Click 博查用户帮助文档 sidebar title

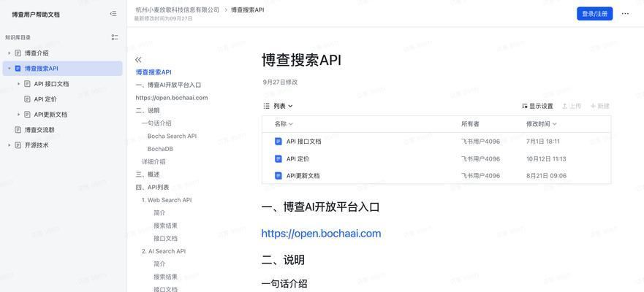pyautogui.click(x=36, y=15)
